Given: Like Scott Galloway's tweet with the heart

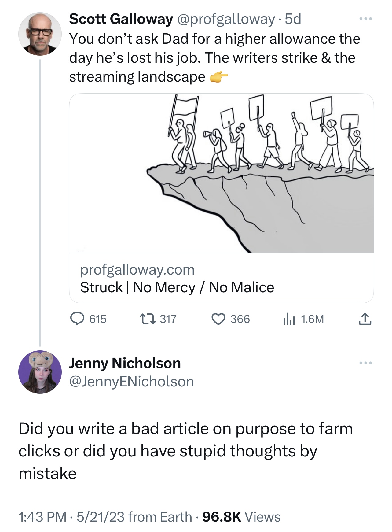Looking at the screenshot, I should 218,319.
